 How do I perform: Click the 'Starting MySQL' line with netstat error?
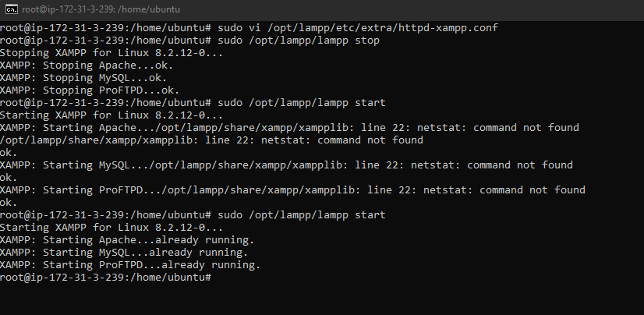[286, 165]
